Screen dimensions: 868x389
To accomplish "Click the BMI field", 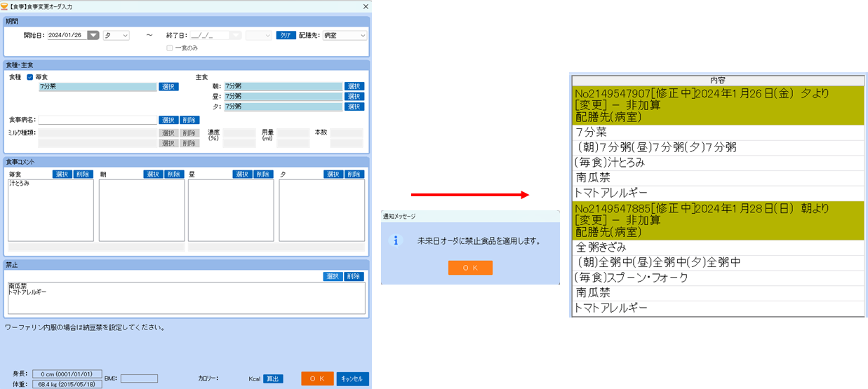I will click(x=139, y=378).
